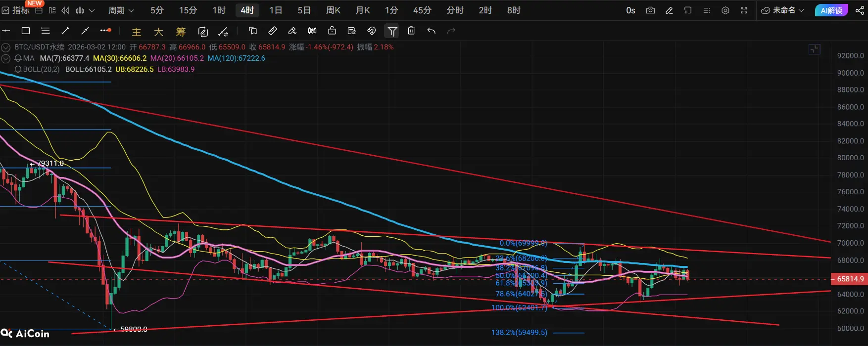This screenshot has width=868, height=346.
Task: Select the trend line segment tool
Action: click(65, 31)
